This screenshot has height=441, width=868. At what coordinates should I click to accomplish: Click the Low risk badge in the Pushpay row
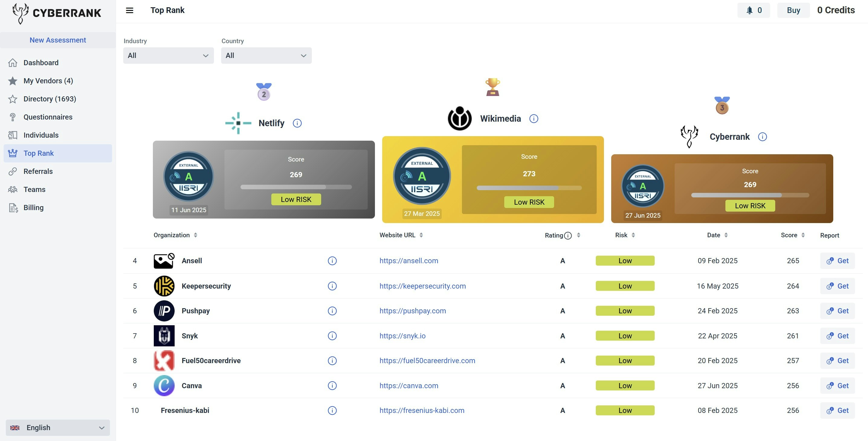tap(625, 311)
